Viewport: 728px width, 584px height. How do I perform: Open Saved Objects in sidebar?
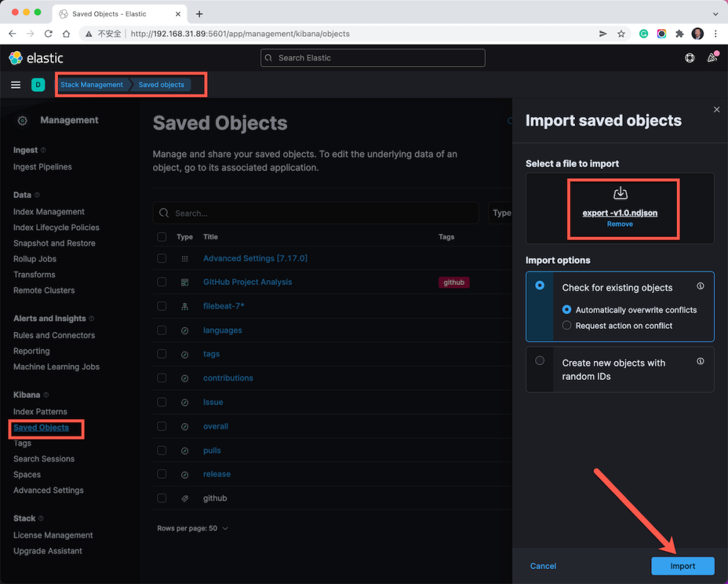41,428
